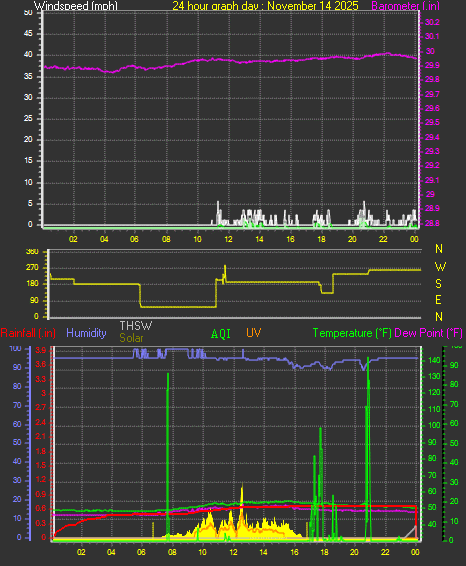466x566 pixels.
Task: Click the 0.6 rainfall axis value
Action: tap(41, 508)
